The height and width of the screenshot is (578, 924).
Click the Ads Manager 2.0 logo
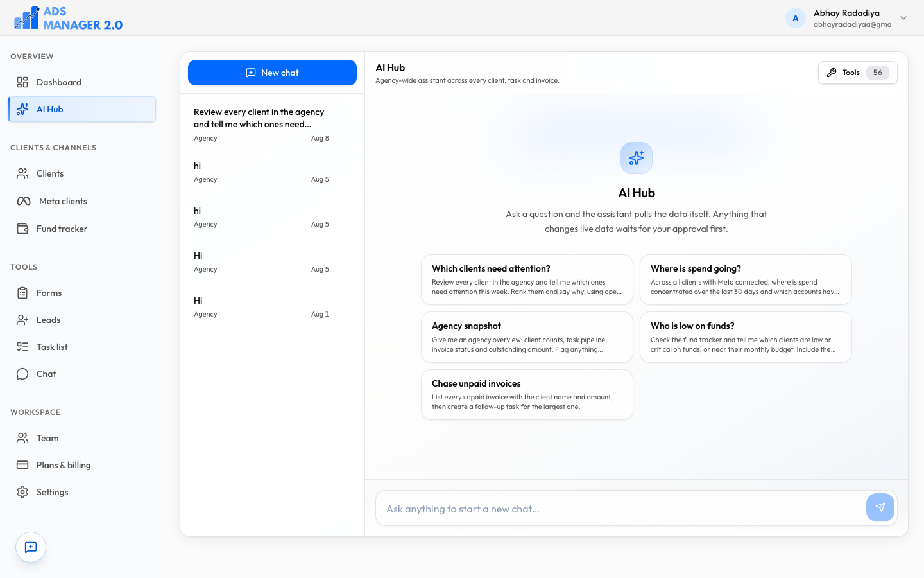68,18
